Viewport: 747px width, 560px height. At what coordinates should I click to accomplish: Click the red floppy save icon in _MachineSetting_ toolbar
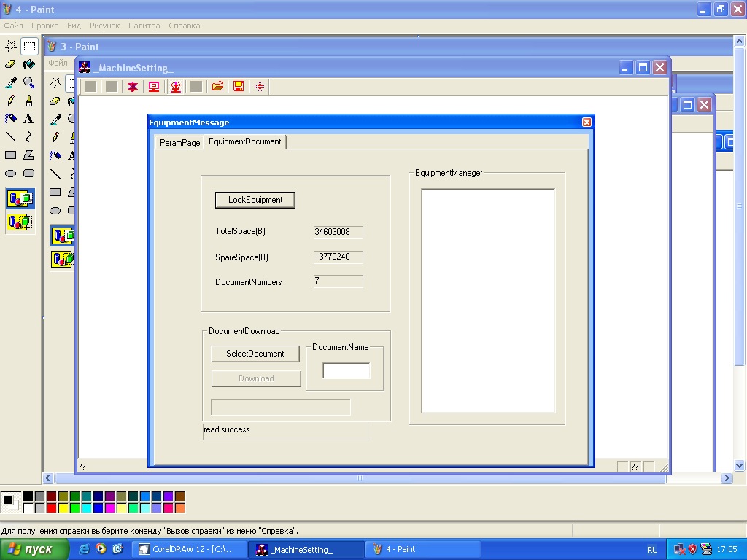click(239, 87)
